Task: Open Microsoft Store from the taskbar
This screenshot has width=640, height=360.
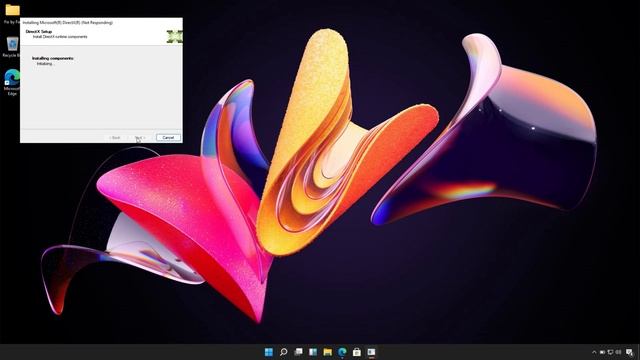Action: [357, 352]
